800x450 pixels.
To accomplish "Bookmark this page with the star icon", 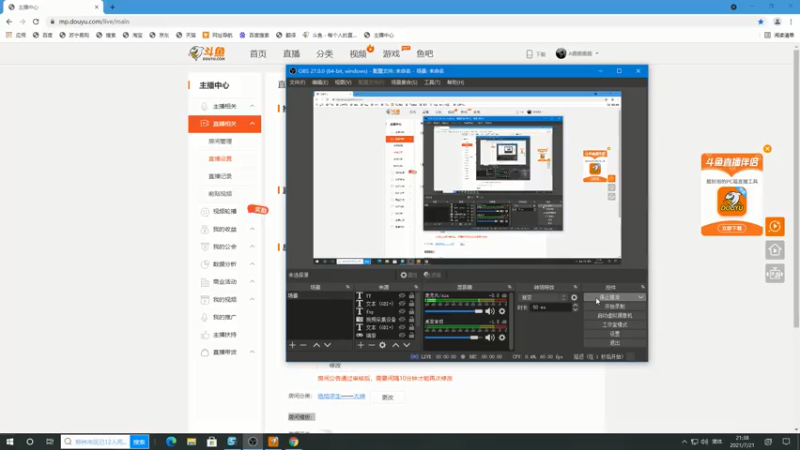I will (x=761, y=21).
